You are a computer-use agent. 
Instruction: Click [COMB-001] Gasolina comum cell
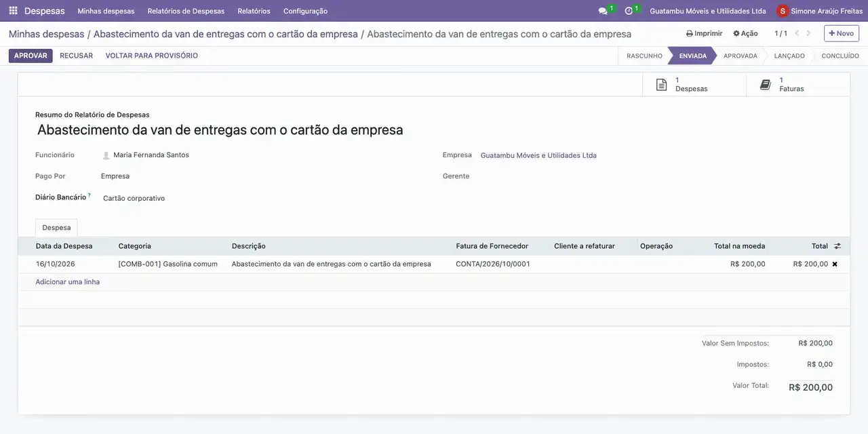[x=168, y=264]
